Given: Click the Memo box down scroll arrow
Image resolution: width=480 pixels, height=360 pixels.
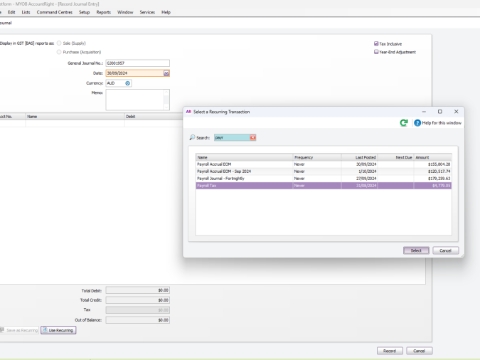Looking at the screenshot, I should tap(166, 107).
